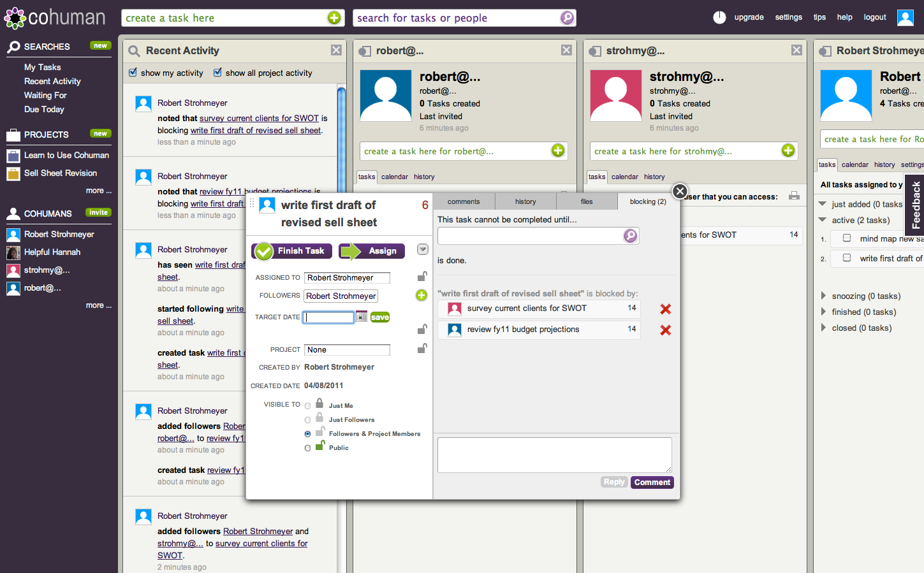Click 'more ...' under Projects

pos(99,191)
